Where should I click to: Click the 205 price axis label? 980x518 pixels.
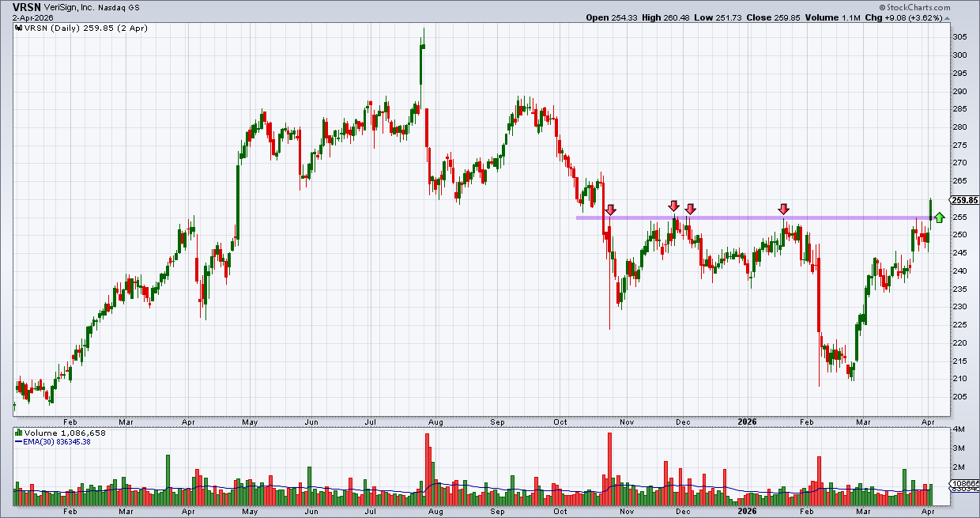(959, 396)
